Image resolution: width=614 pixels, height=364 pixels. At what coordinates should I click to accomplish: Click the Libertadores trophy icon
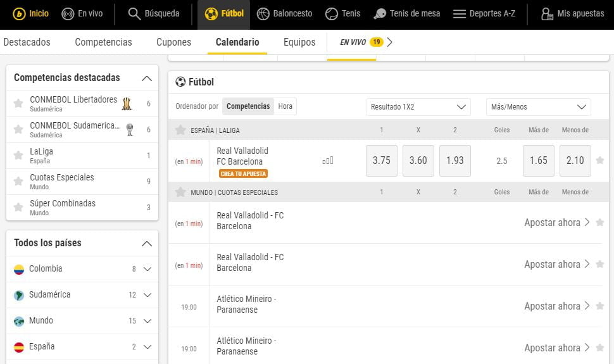point(127,104)
